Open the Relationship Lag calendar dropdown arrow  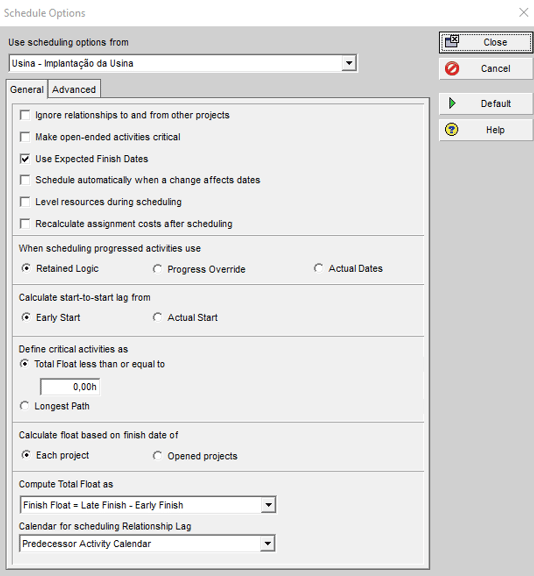[267, 544]
